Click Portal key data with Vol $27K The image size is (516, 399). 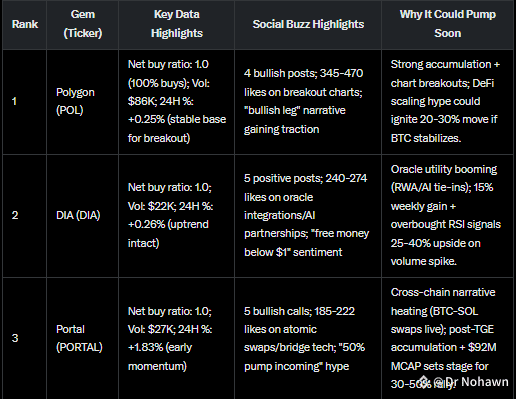(177, 338)
